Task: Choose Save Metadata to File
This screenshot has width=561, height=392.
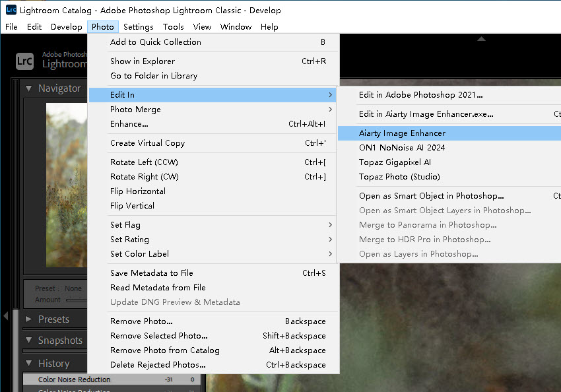Action: point(213,273)
